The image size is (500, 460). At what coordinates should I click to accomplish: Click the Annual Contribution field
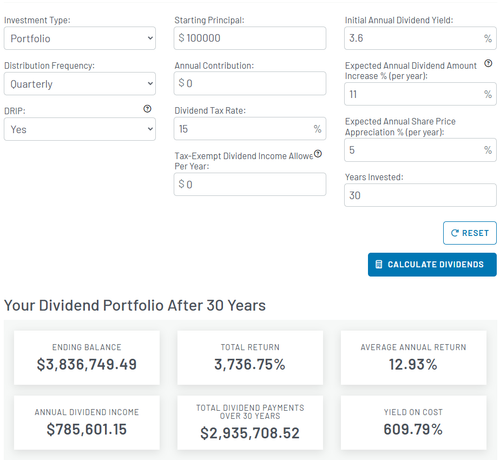point(250,83)
